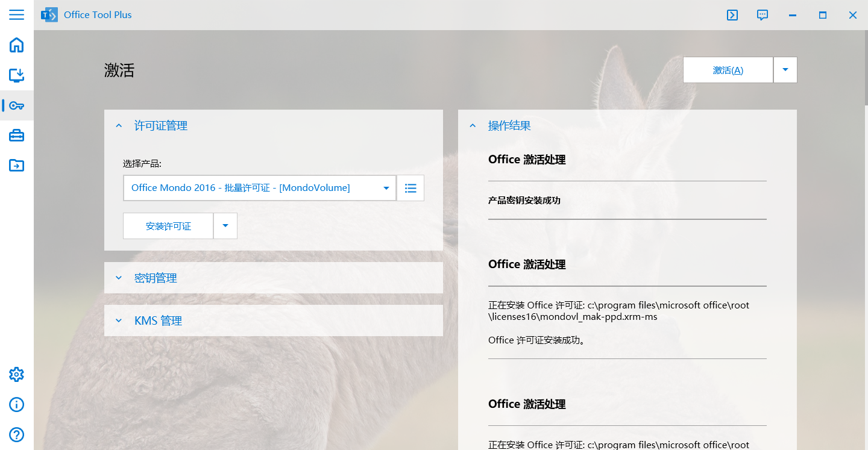
Task: Open the deploy Office download icon
Action: 16,75
